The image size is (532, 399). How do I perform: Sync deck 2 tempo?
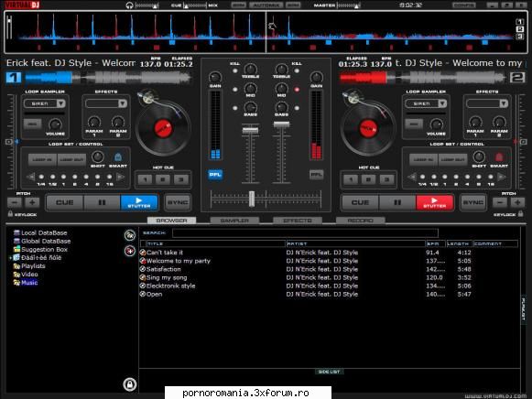point(473,202)
